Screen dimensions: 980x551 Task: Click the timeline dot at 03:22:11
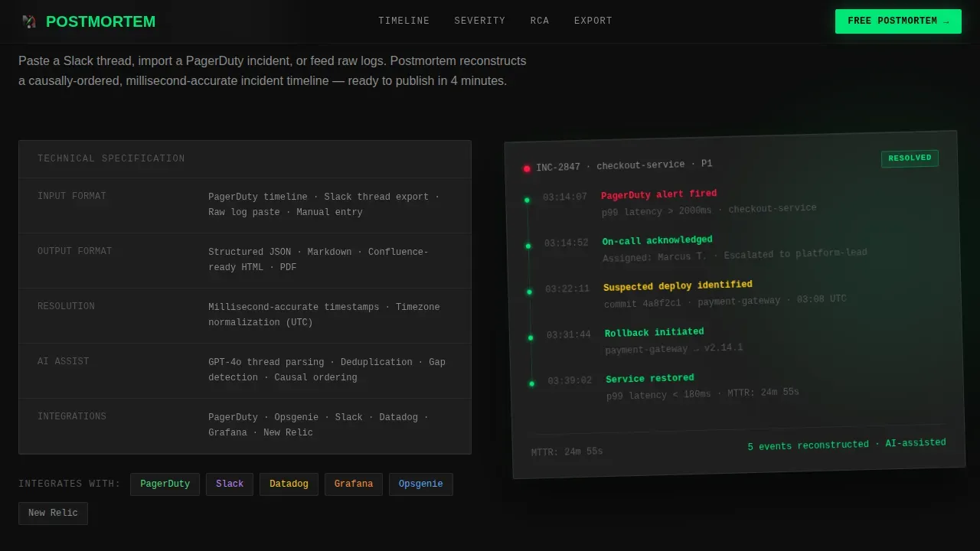529,292
